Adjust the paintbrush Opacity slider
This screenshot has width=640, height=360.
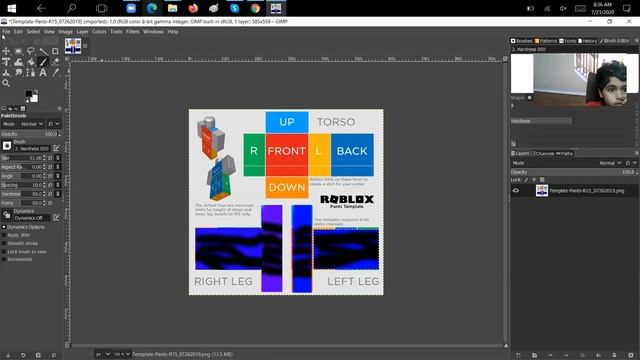point(31,134)
